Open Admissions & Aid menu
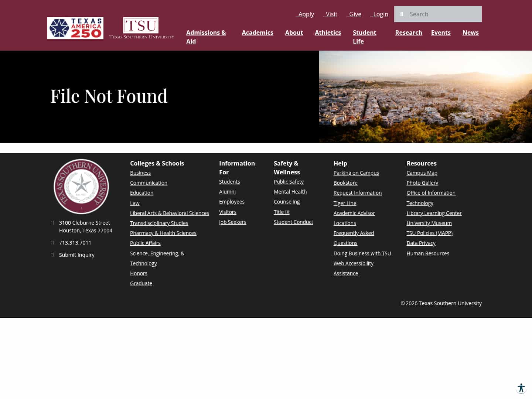The height and width of the screenshot is (399, 532). tap(206, 37)
